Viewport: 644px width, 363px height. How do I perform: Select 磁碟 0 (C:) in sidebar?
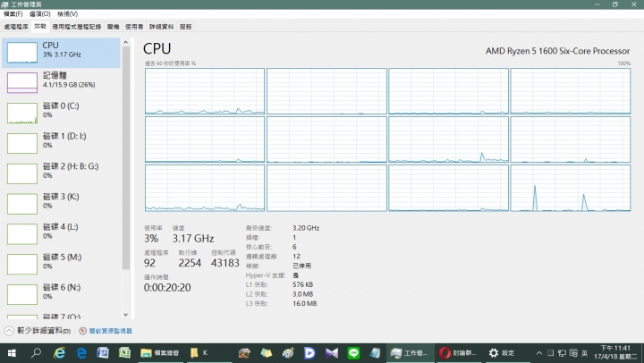(x=61, y=113)
